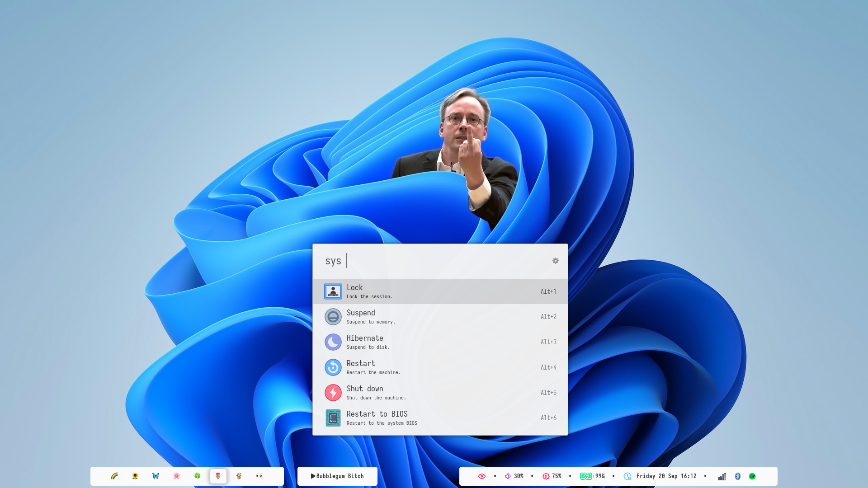Open the launcher settings gear

(556, 261)
